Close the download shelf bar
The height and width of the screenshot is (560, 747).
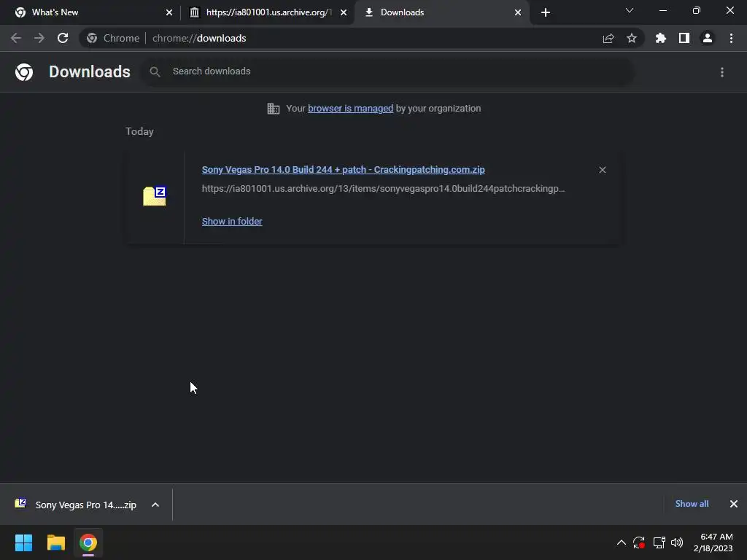coord(734,504)
